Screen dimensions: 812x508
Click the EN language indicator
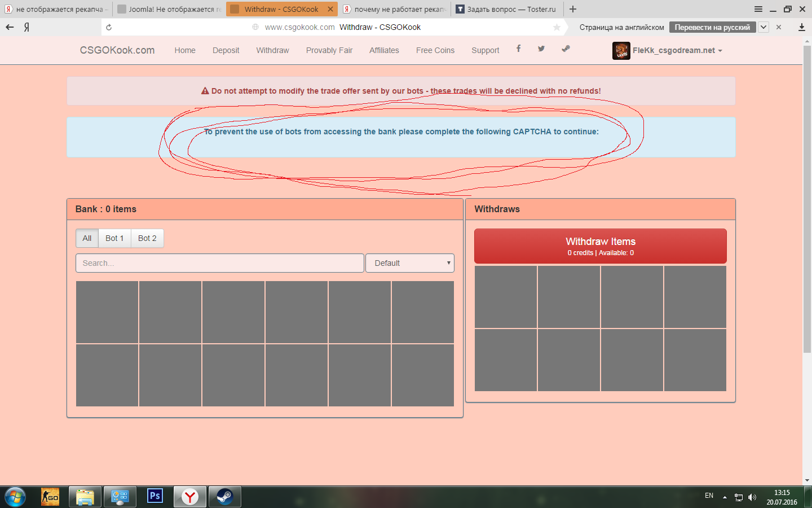(709, 496)
